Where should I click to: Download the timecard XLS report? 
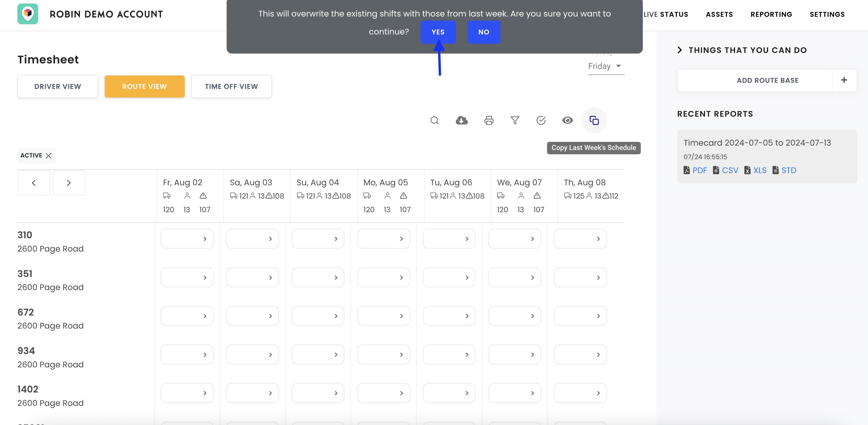pyautogui.click(x=755, y=170)
